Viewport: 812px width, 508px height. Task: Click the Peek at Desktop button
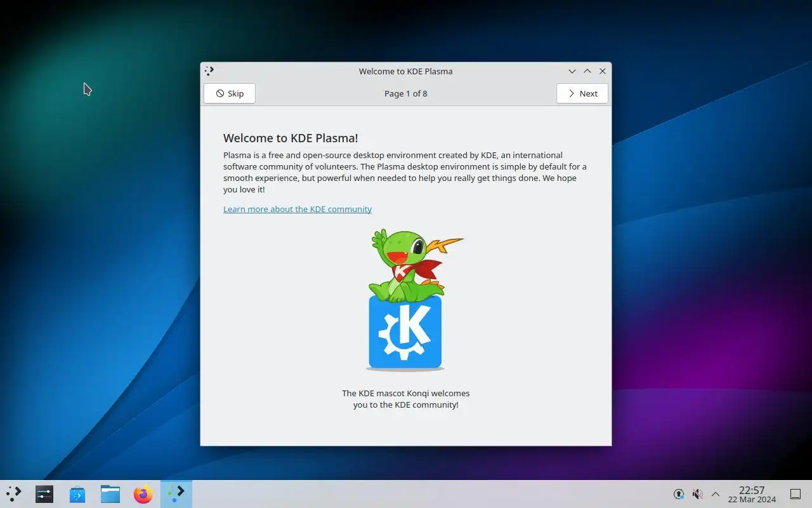point(796,494)
